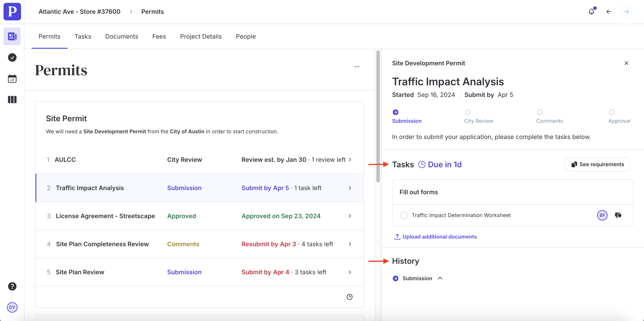
Task: Open comments icon on Worksheet task
Action: point(618,215)
